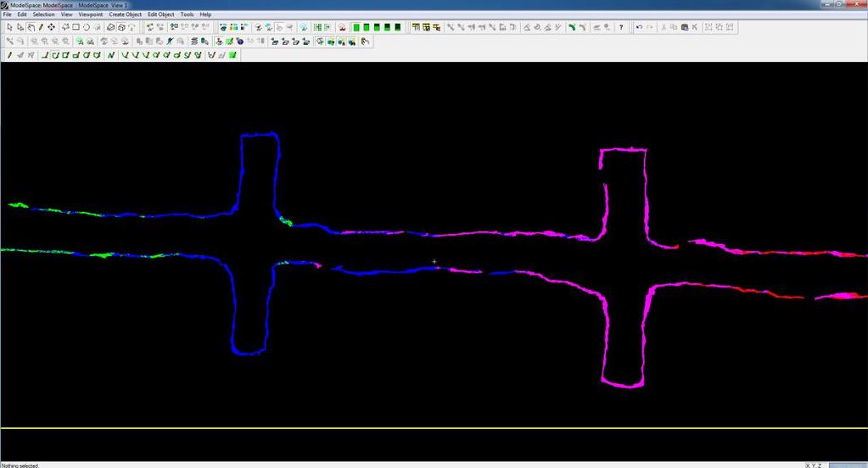This screenshot has height=468, width=868.
Task: Click the pointing hand with arrow icon
Action: (x=365, y=42)
